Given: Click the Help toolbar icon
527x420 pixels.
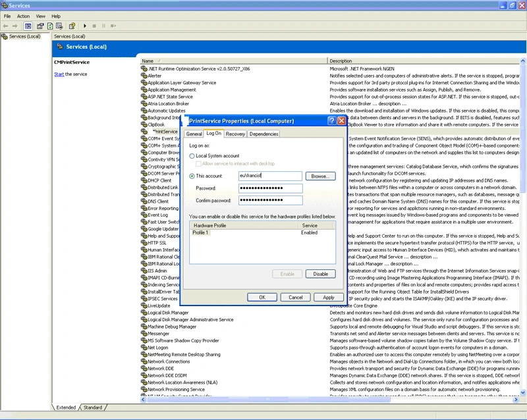Looking at the screenshot, I should [x=72, y=26].
